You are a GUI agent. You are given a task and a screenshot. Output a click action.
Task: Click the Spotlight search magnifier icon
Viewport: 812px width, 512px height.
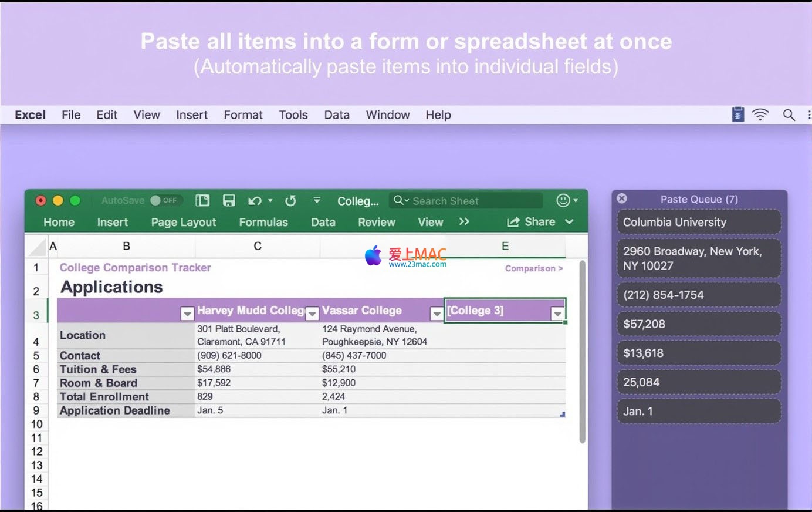click(789, 115)
